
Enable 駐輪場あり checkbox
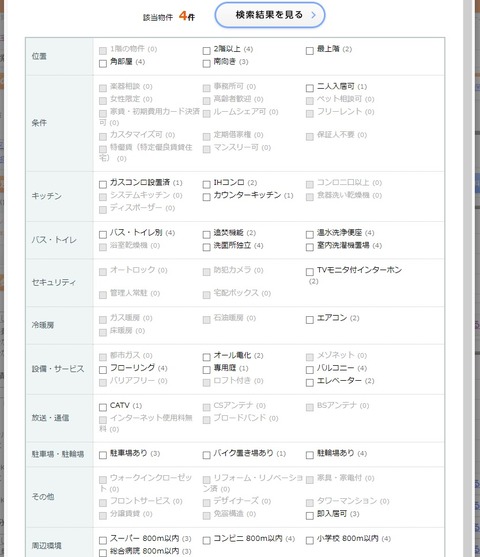(x=309, y=455)
